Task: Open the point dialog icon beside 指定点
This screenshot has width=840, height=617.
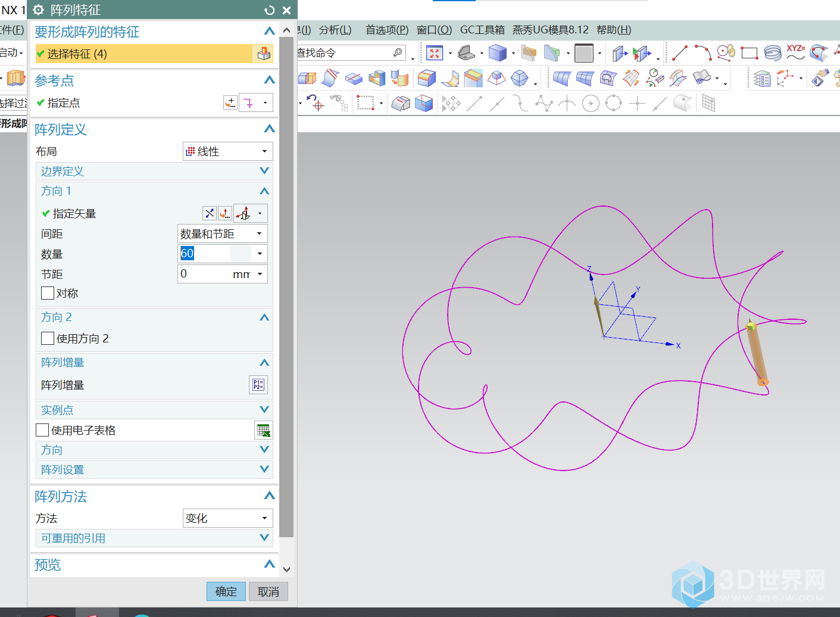Action: (230, 103)
